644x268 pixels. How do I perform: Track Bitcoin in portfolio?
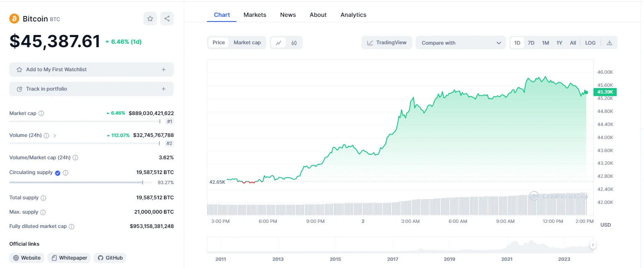click(x=91, y=89)
